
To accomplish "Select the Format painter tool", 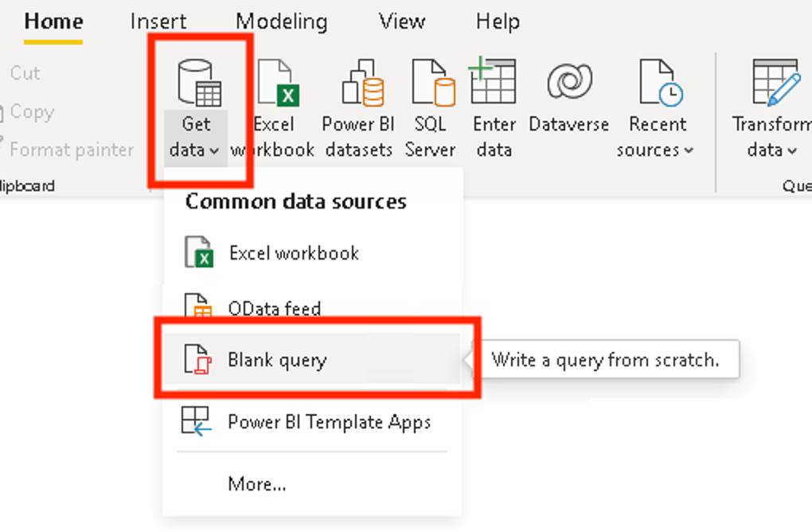I will 72,149.
